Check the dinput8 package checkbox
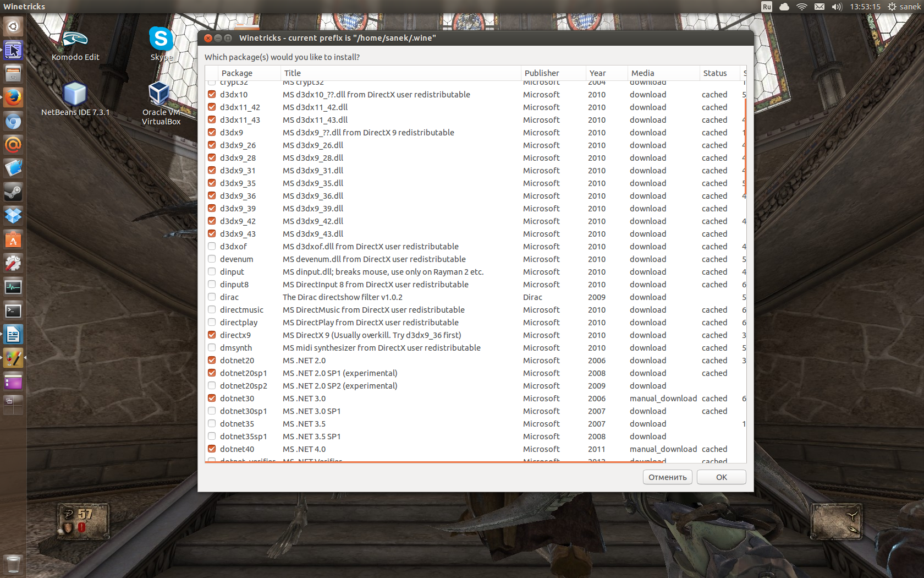This screenshot has height=578, width=924. pyautogui.click(x=212, y=284)
